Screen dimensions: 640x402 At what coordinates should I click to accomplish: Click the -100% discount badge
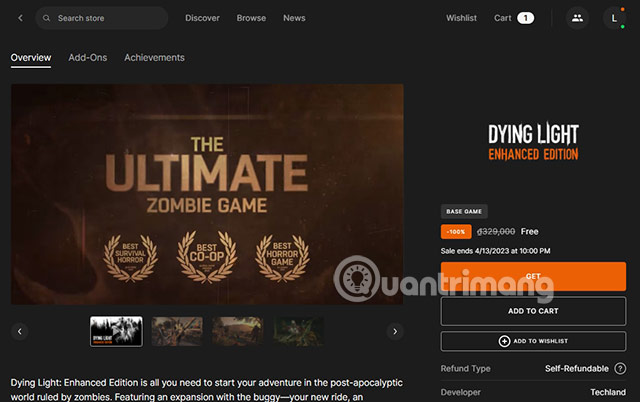click(456, 231)
